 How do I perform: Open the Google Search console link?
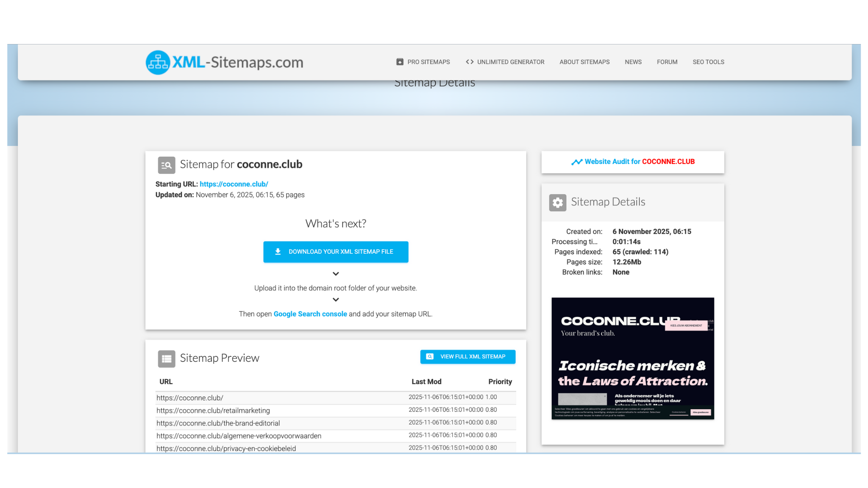point(310,314)
